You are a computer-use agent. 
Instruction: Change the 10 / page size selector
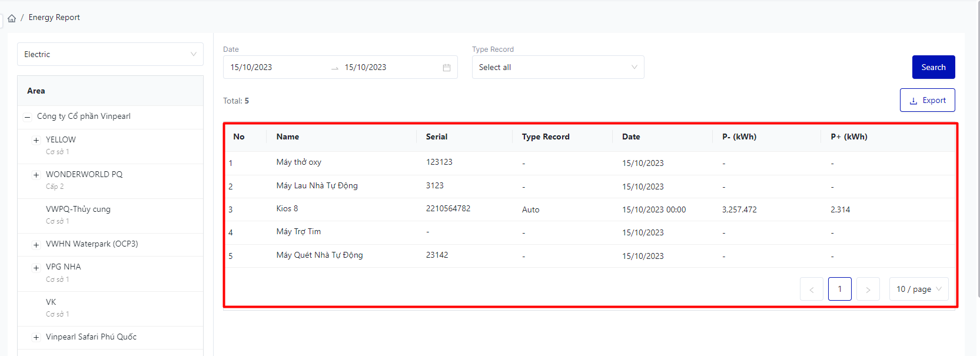[918, 290]
